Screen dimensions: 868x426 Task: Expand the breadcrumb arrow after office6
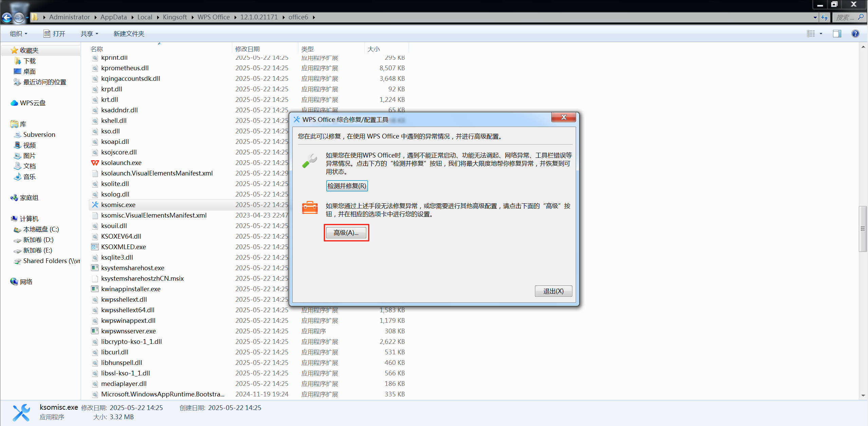314,17
